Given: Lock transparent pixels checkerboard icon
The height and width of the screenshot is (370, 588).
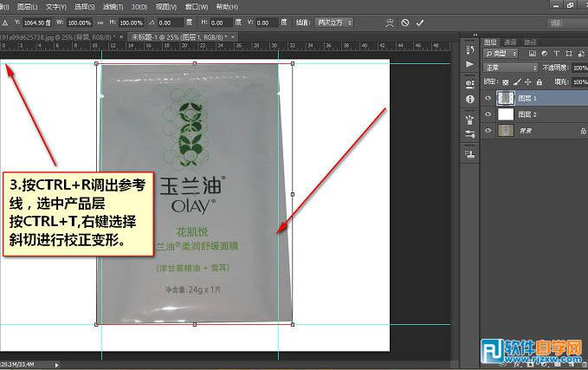Looking at the screenshot, I should point(506,81).
